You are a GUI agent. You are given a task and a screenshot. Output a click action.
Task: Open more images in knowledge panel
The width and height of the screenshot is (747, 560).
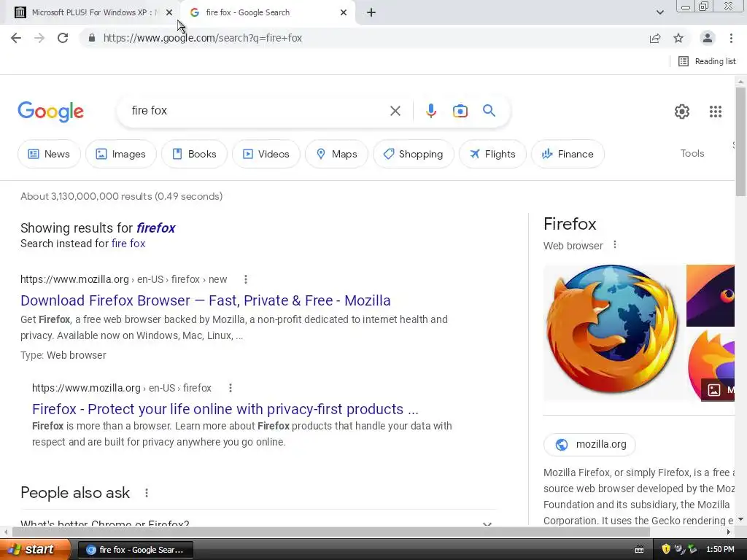pos(718,390)
